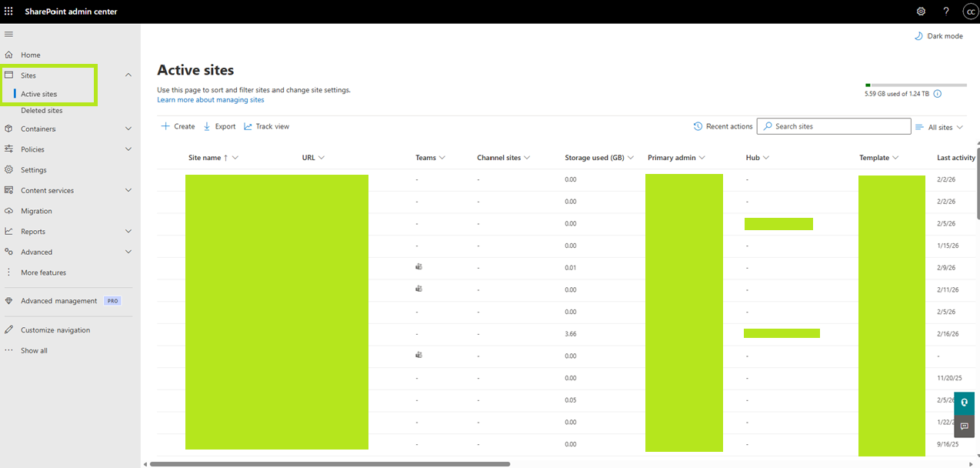Expand the Content services chevron

click(x=128, y=190)
